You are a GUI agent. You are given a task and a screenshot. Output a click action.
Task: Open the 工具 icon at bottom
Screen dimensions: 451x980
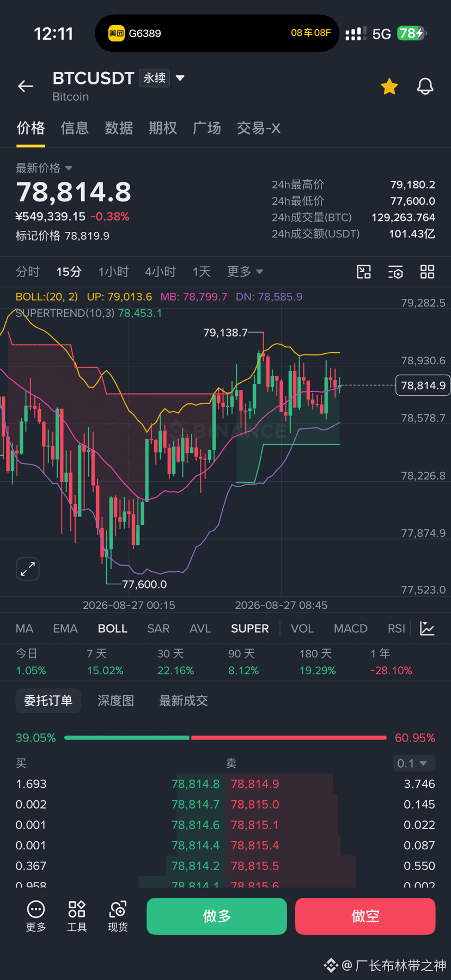pyautogui.click(x=77, y=916)
